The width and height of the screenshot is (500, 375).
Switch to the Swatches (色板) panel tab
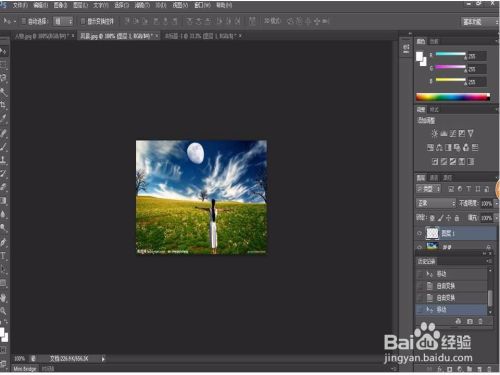point(434,41)
